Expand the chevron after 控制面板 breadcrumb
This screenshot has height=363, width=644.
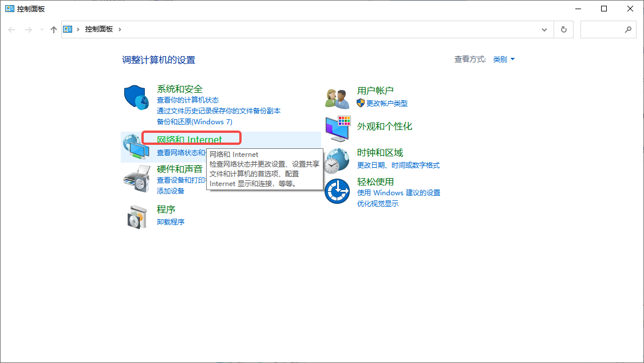click(120, 30)
